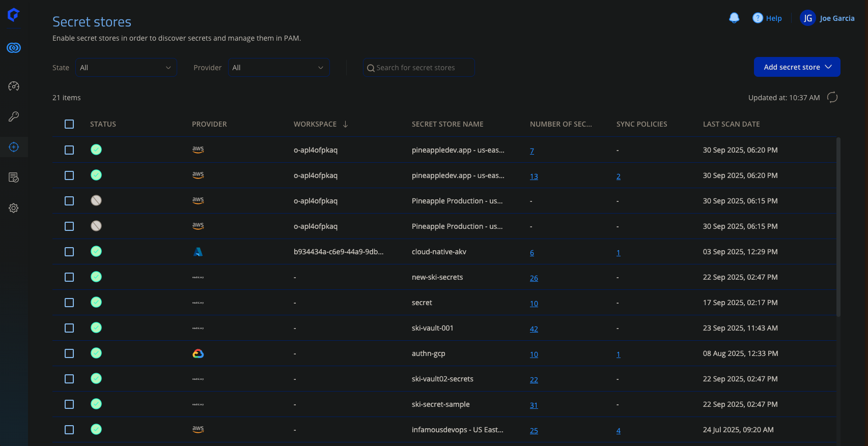The image size is (868, 446).
Task: Open the Help link text
Action: [x=774, y=18]
